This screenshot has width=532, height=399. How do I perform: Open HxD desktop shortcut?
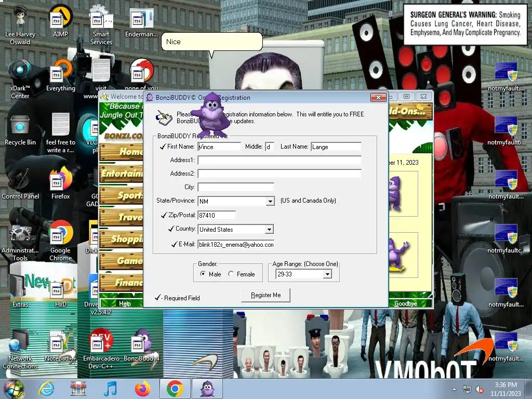click(x=60, y=292)
